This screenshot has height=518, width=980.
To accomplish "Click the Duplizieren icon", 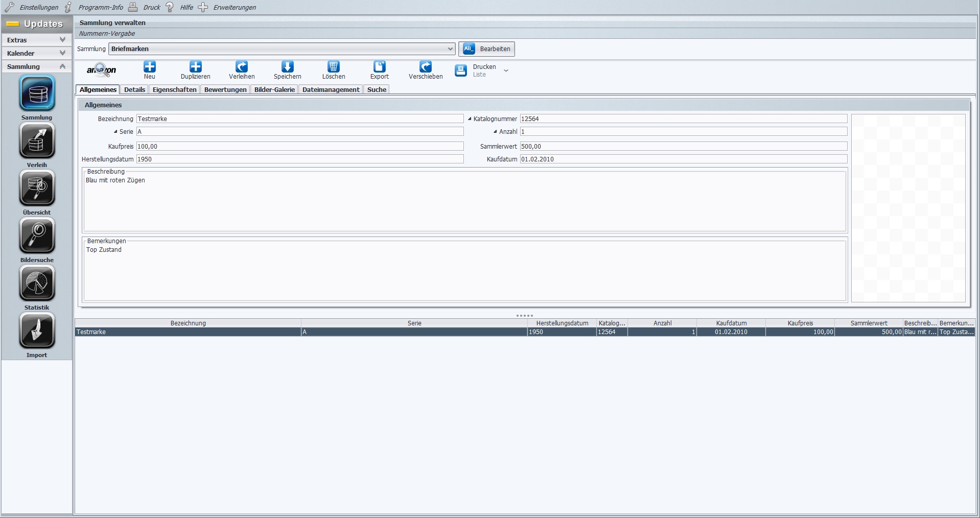I will 196,66.
